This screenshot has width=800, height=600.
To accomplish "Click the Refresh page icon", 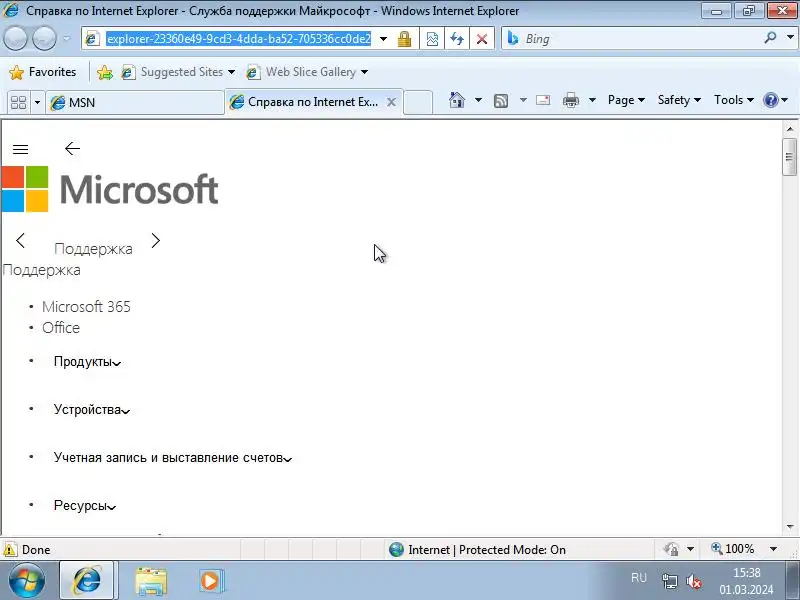I will (457, 39).
